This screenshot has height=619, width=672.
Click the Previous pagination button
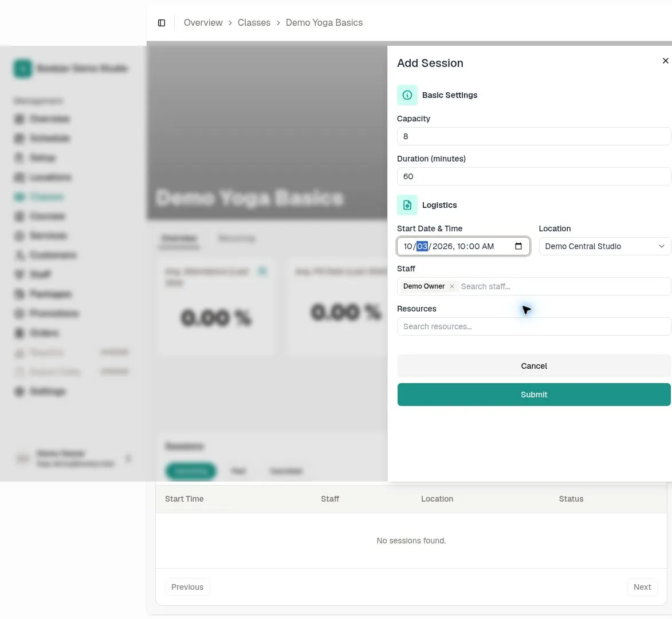pyautogui.click(x=187, y=587)
